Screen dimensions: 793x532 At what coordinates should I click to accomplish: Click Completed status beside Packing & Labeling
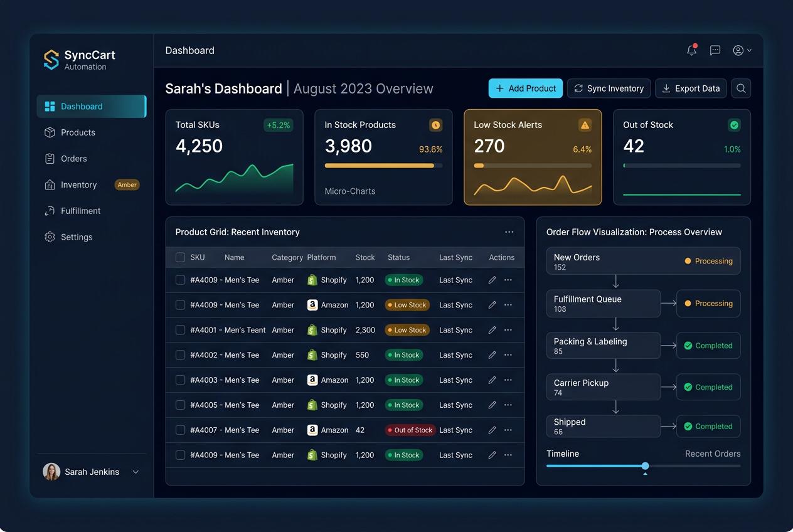coord(708,346)
